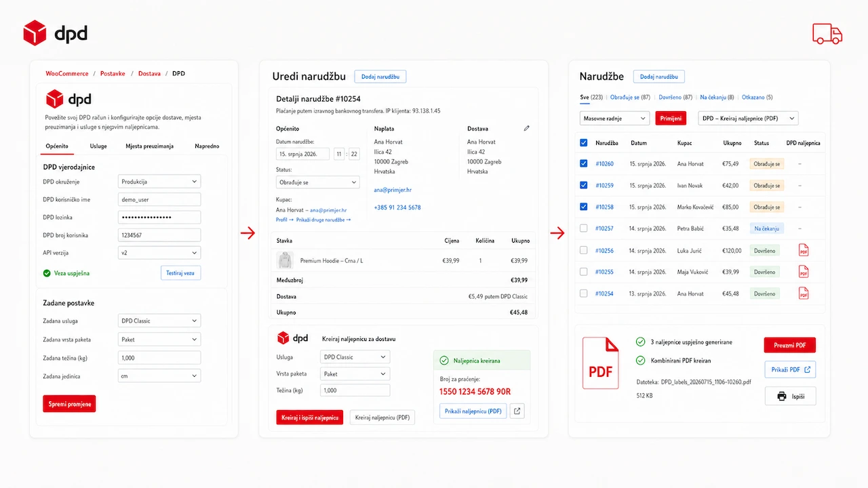Uncheck order #10258 checkbox

tap(584, 207)
